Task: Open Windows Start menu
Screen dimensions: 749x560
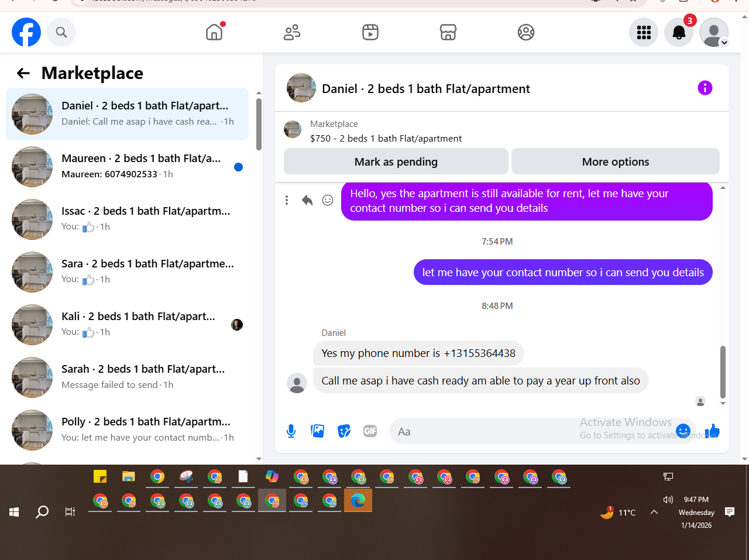Action: coord(14,512)
